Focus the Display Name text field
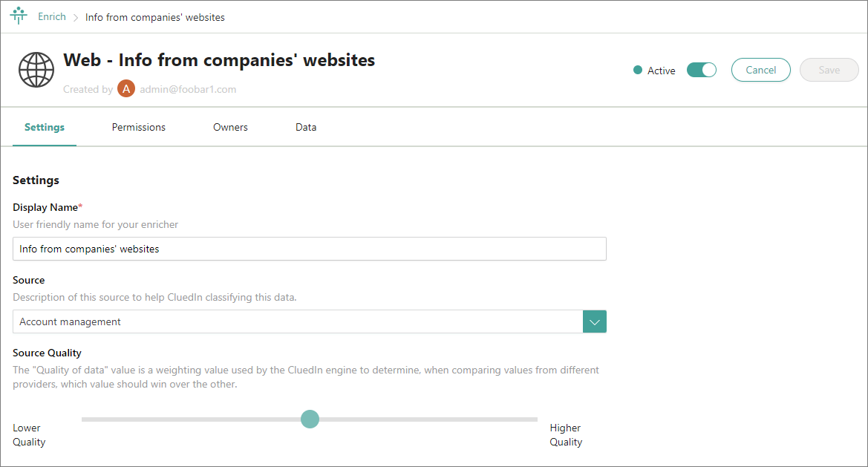 [310, 249]
